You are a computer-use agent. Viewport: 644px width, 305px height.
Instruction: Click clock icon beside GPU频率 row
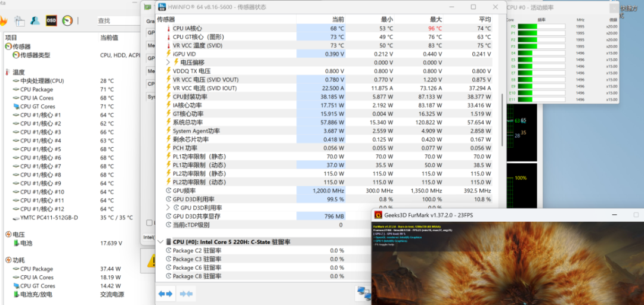[168, 191]
